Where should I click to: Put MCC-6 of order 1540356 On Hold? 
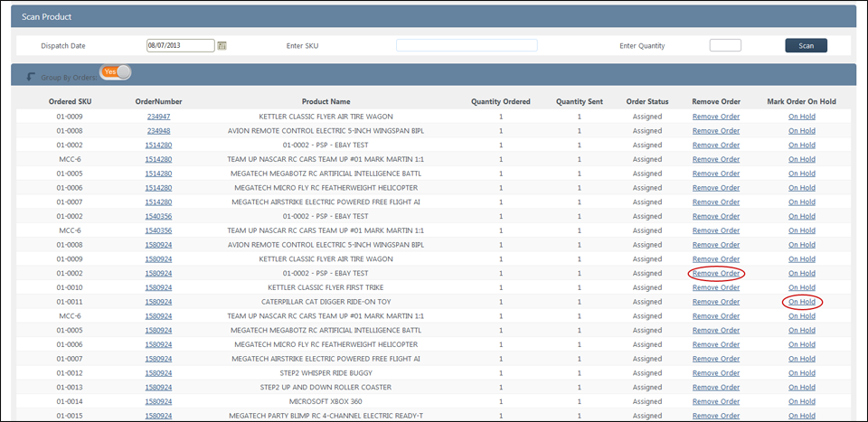click(x=802, y=230)
